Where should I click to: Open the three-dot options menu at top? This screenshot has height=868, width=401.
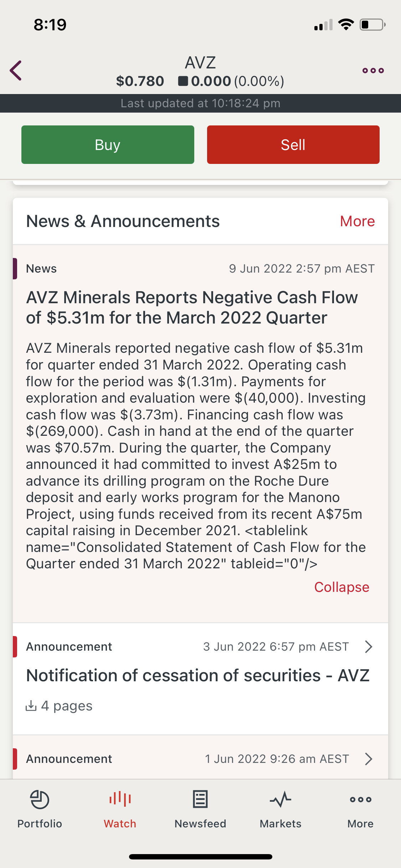[x=373, y=71]
